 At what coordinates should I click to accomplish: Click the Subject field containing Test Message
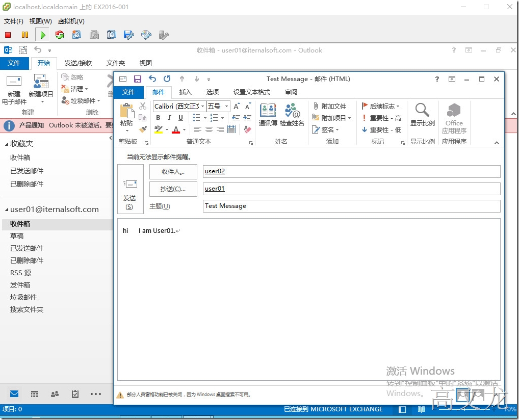(351, 206)
